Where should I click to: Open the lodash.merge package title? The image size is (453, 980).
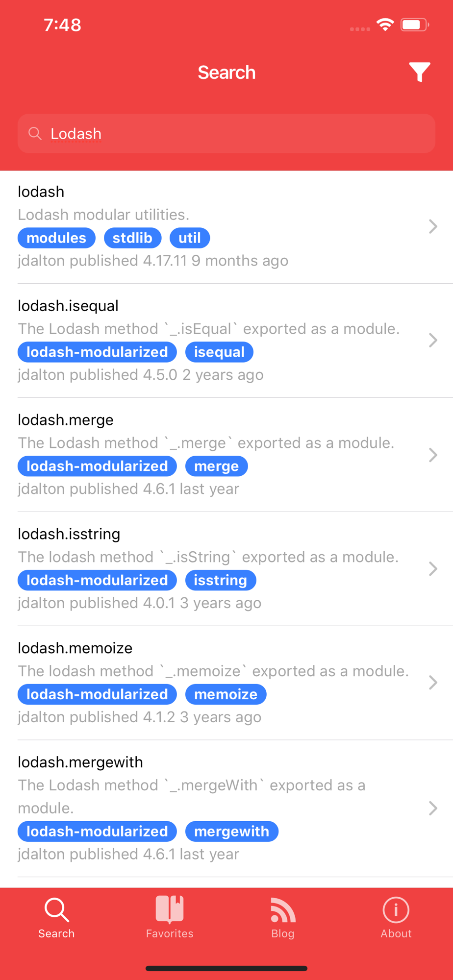[x=66, y=420]
